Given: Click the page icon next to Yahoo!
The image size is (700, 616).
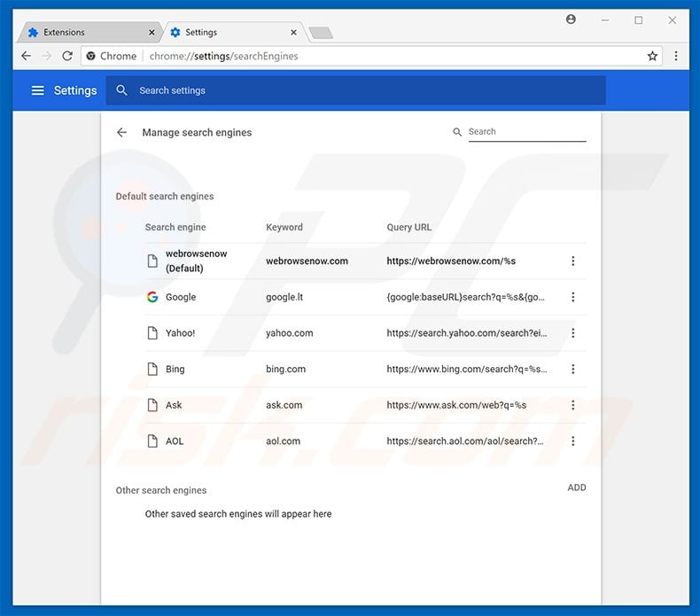Looking at the screenshot, I should point(152,332).
